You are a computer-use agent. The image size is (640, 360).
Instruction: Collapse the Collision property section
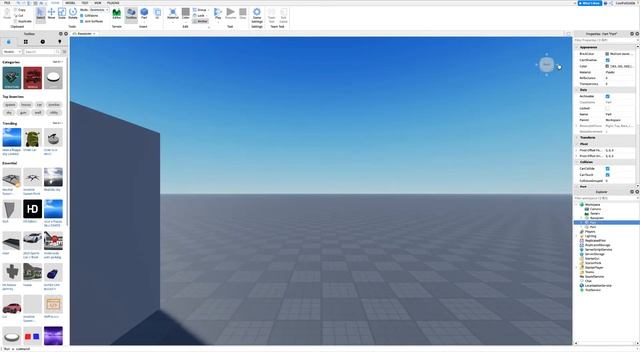click(x=577, y=162)
